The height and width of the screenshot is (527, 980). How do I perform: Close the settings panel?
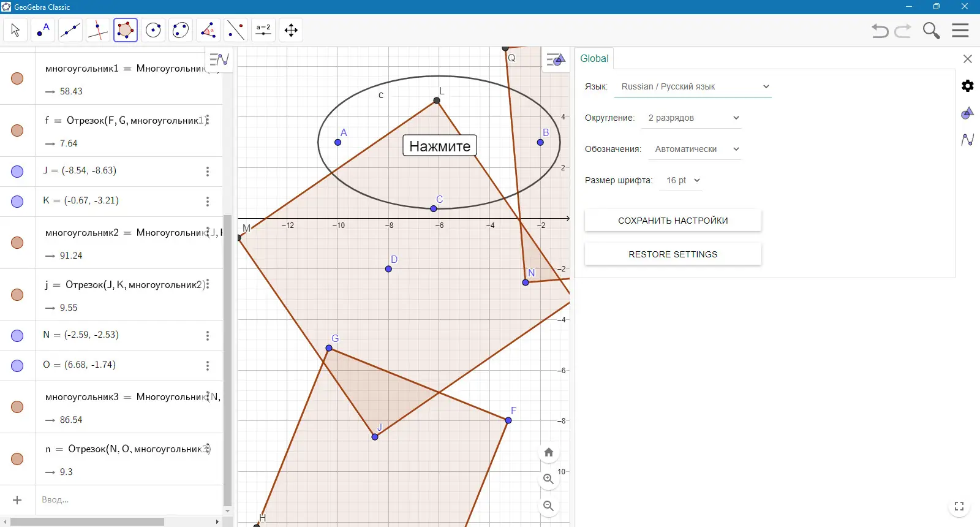tap(968, 59)
